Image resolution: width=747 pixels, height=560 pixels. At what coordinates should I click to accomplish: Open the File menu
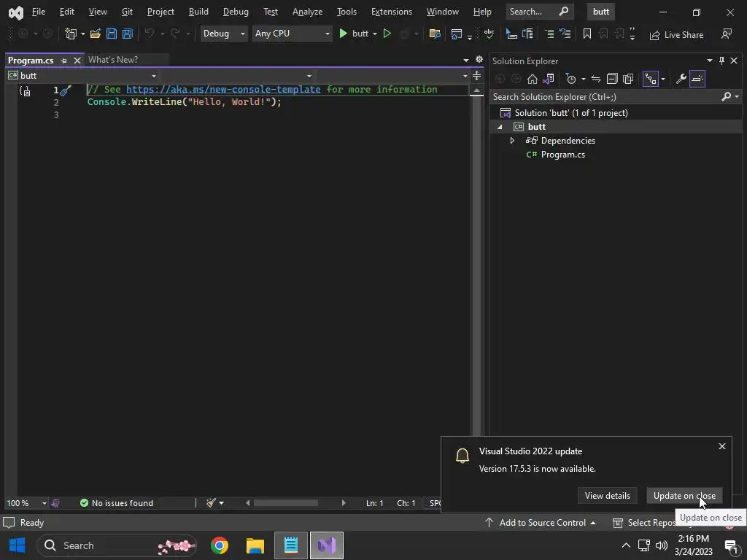click(x=39, y=12)
